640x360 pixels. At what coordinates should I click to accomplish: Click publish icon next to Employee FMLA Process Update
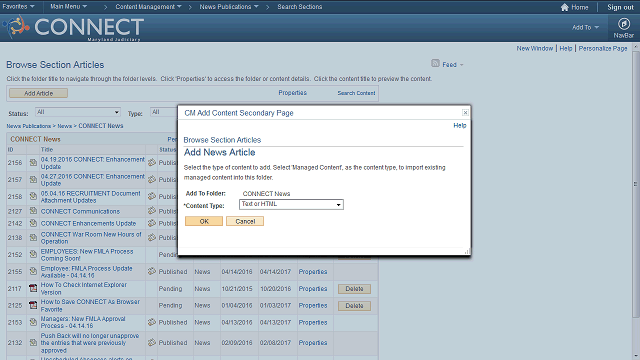tap(152, 271)
